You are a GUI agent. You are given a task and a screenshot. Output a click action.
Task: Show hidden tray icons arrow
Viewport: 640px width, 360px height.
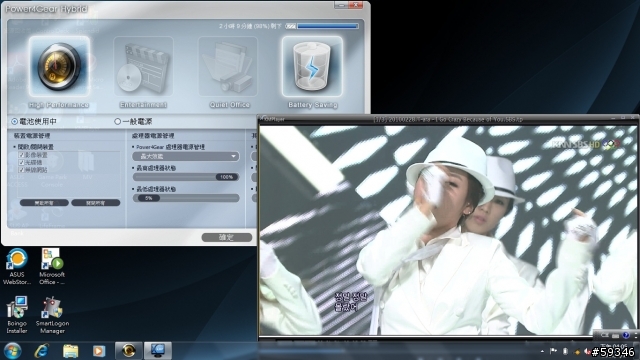coord(542,351)
